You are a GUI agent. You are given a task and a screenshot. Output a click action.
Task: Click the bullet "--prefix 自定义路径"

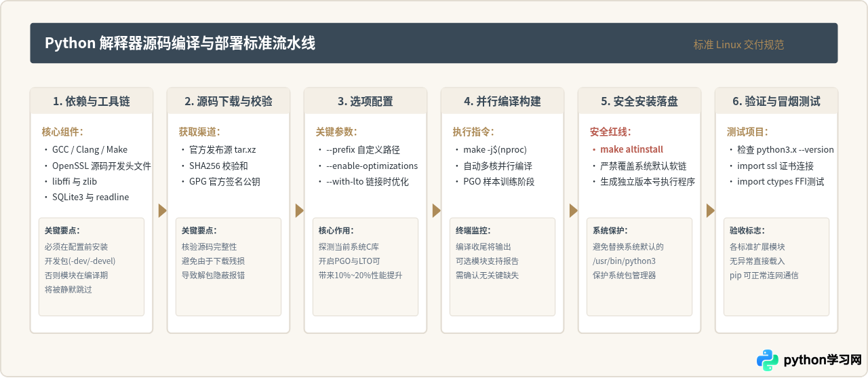pyautogui.click(x=363, y=149)
